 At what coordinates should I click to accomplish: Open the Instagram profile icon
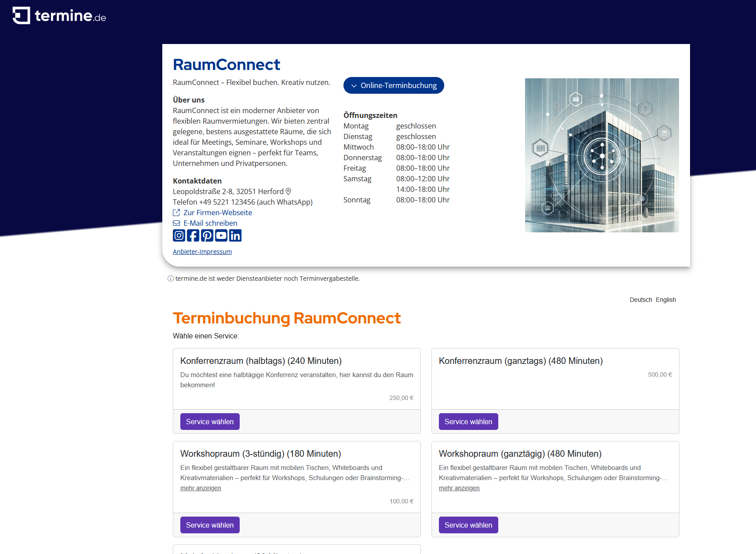coord(179,235)
